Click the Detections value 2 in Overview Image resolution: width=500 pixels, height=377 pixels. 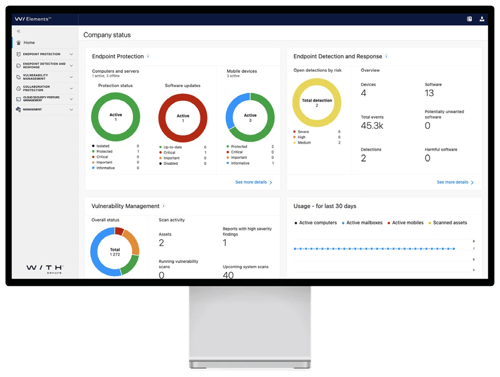tap(363, 158)
